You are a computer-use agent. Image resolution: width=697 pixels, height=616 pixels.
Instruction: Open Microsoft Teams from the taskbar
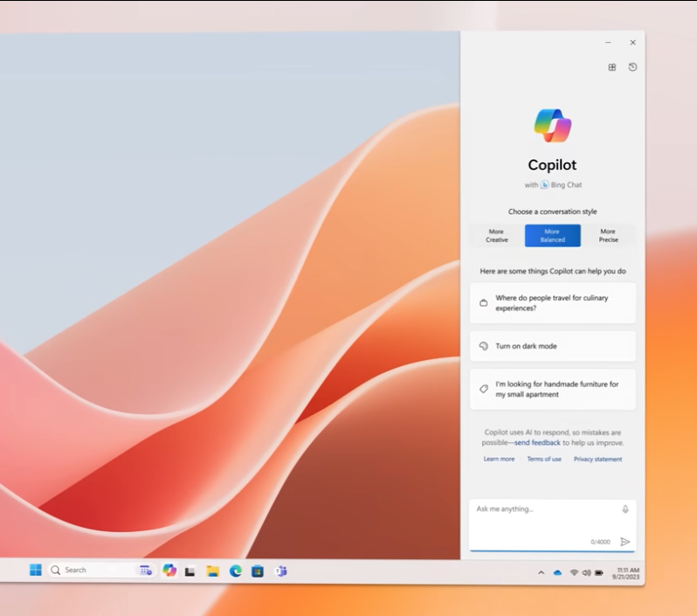[281, 571]
